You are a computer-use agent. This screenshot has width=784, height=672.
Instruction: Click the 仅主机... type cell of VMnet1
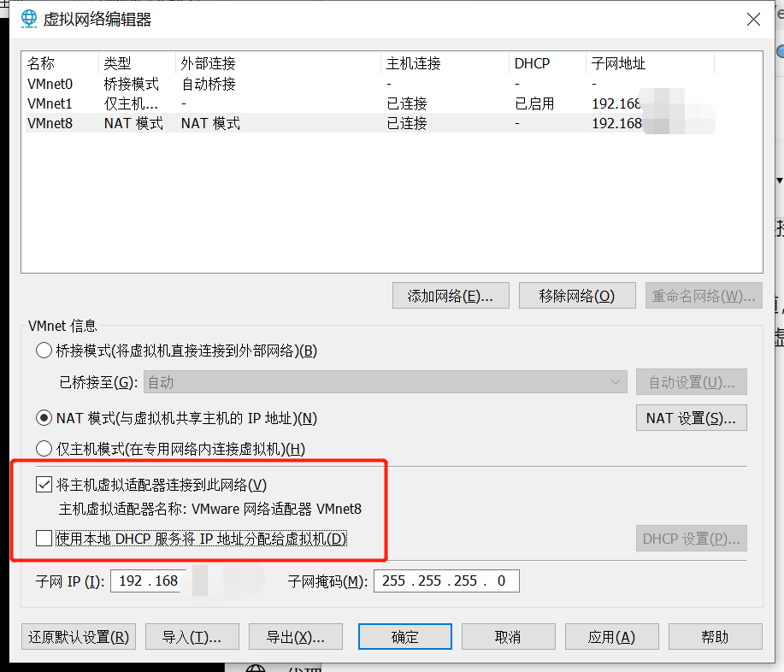[x=131, y=103]
